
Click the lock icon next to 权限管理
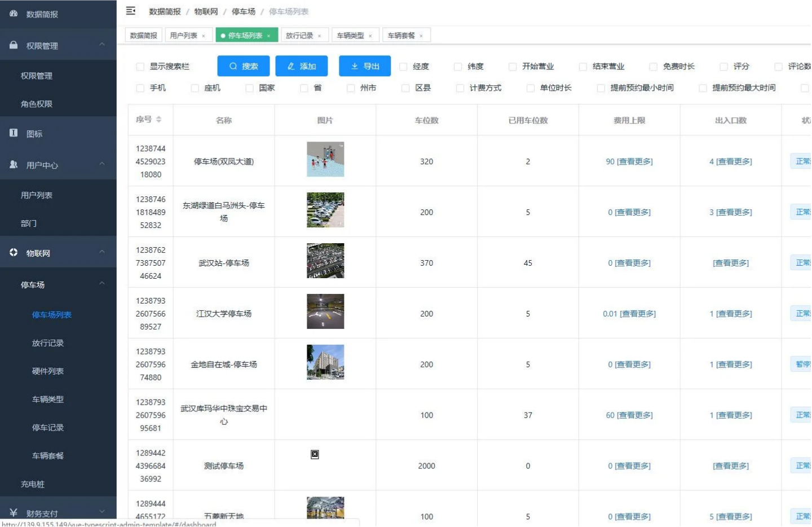pos(12,45)
